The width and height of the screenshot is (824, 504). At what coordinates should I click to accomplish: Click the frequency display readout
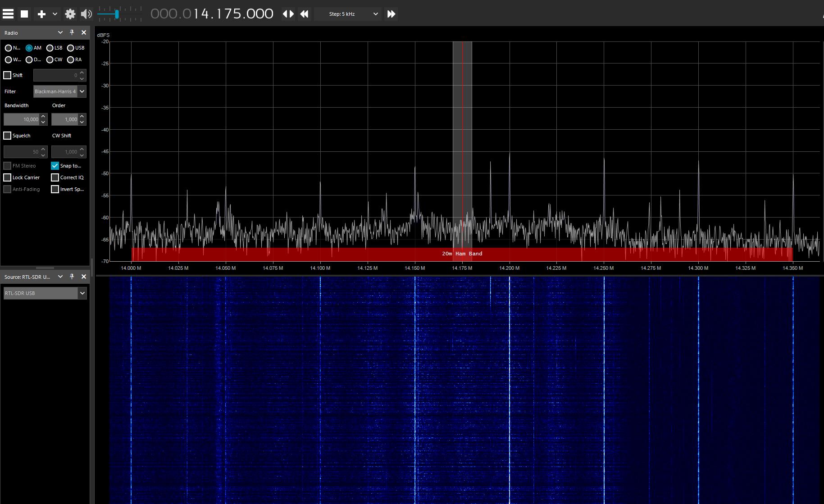tap(212, 14)
